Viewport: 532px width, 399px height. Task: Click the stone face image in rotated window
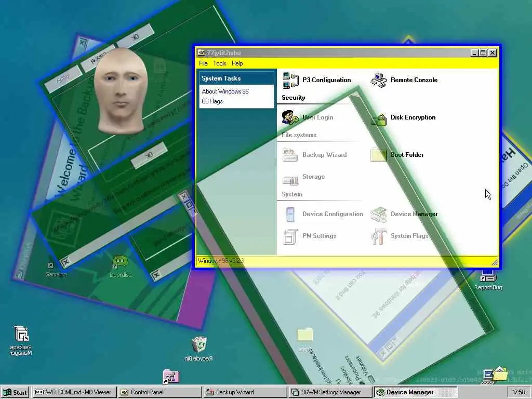pyautogui.click(x=121, y=90)
